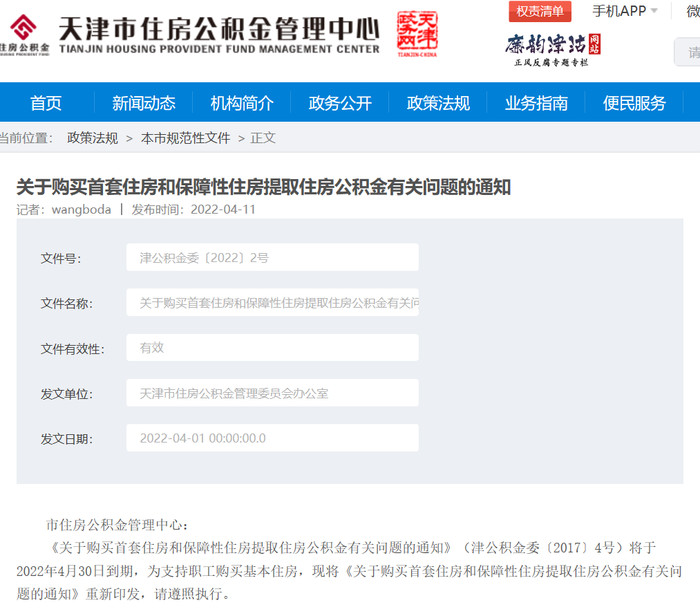Click the 发文日期: label

(67, 439)
